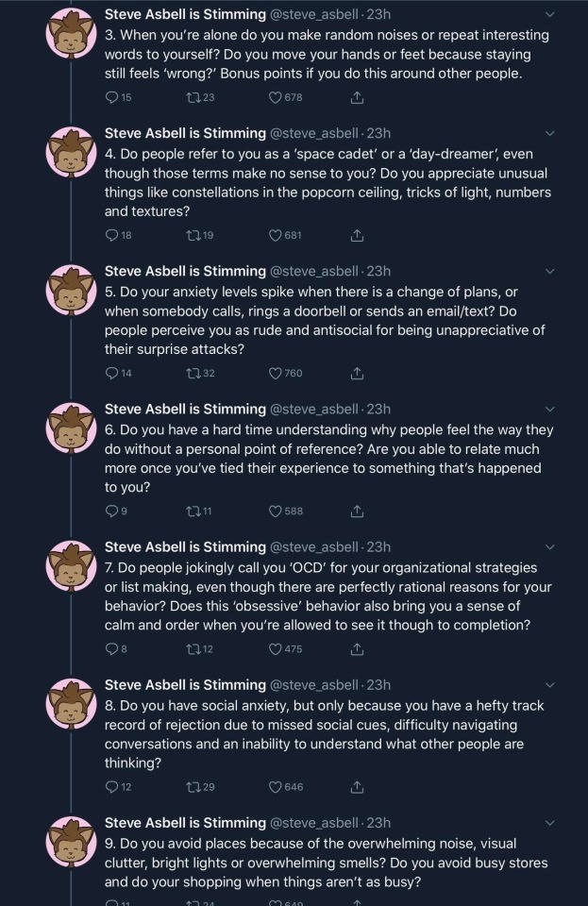Open the profile avatar beside tweet 4

pyautogui.click(x=71, y=156)
